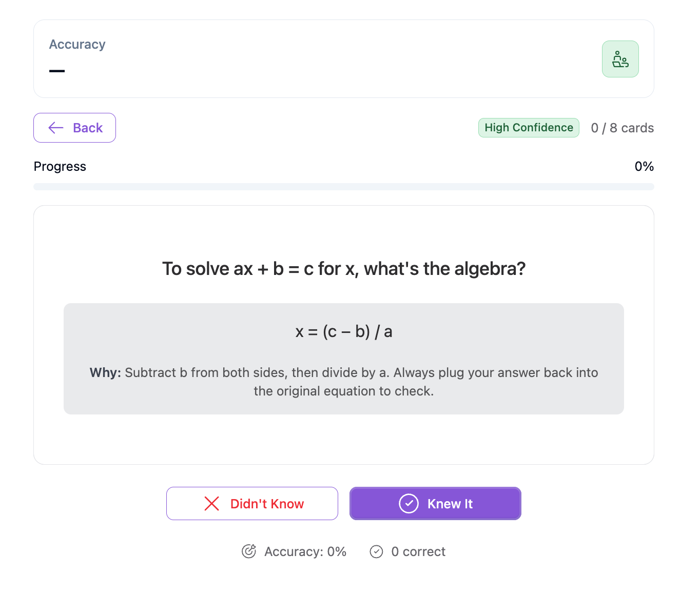Viewport: 700px width, 594px height.
Task: Click the red X icon on Didn't Know
Action: click(212, 504)
